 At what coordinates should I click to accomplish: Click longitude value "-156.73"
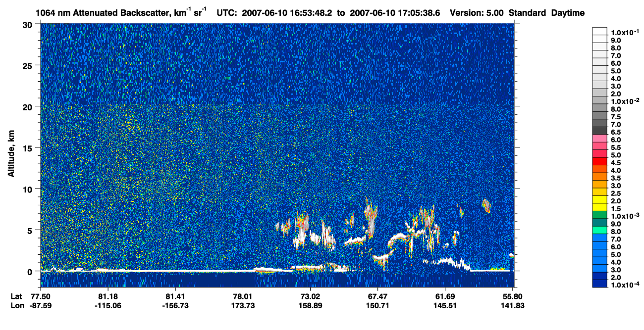(175, 305)
